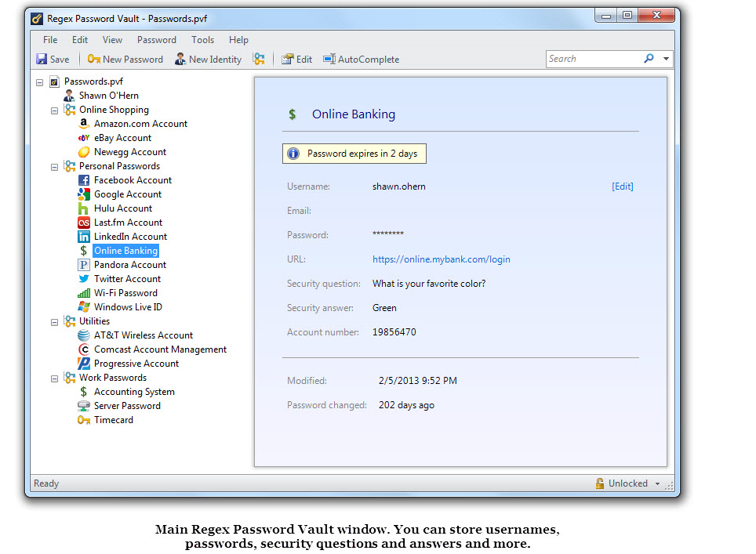
Task: Select the Utilities group label
Action: coord(94,321)
